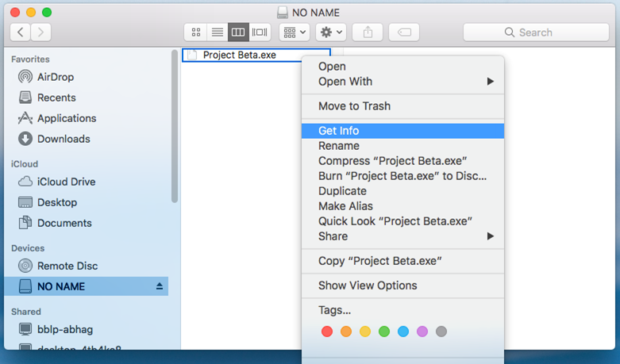Open the Action gear dropdown menu
The image size is (620, 364).
click(330, 33)
